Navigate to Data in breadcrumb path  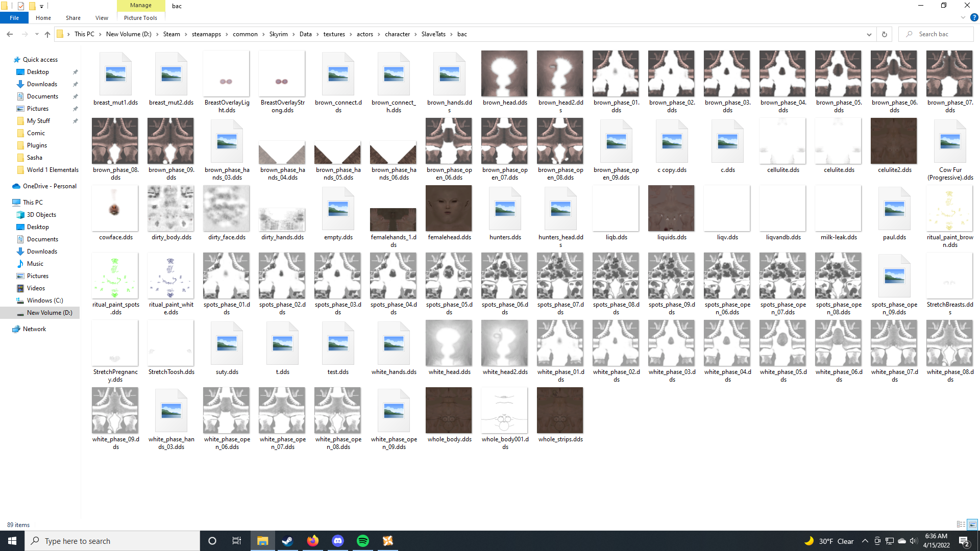(305, 34)
